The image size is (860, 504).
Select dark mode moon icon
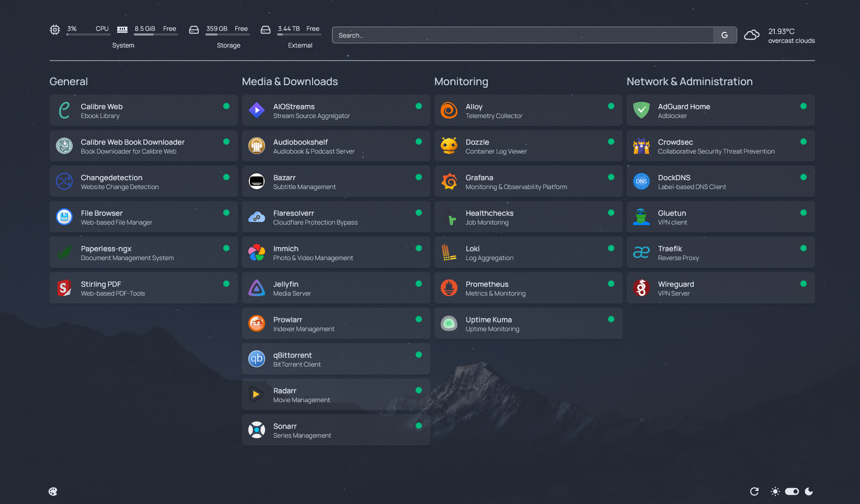(x=809, y=491)
